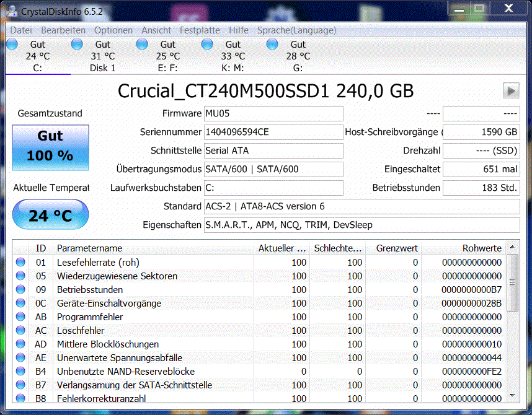Open the Optionen menu

click(x=113, y=30)
